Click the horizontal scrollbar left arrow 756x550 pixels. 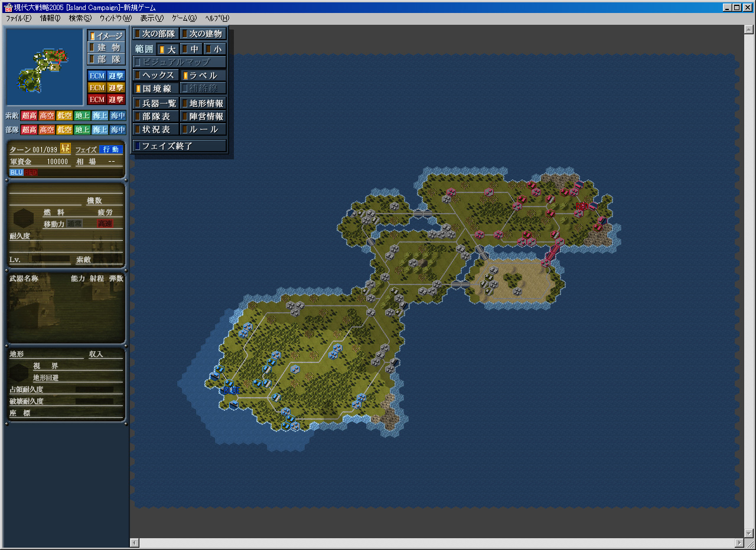135,543
